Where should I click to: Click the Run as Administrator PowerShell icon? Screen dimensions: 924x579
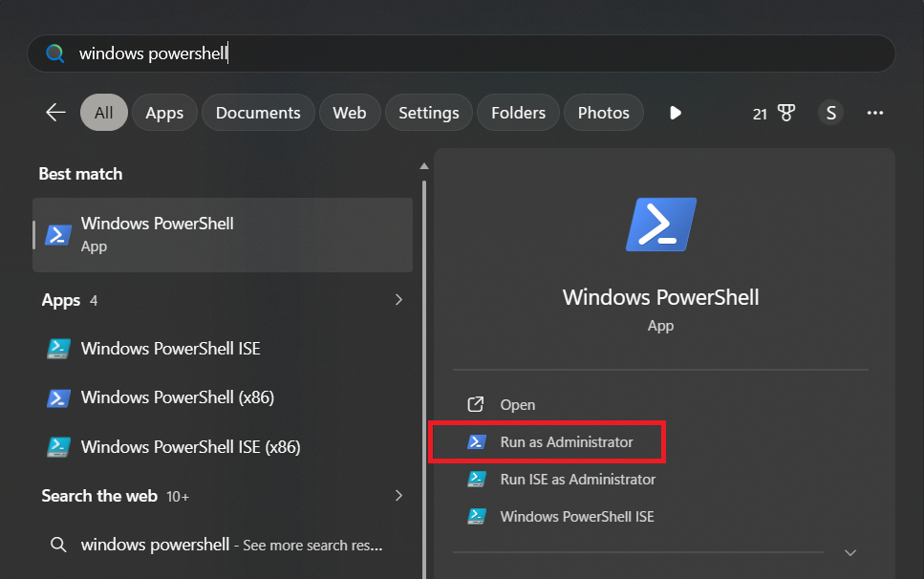[x=477, y=441]
